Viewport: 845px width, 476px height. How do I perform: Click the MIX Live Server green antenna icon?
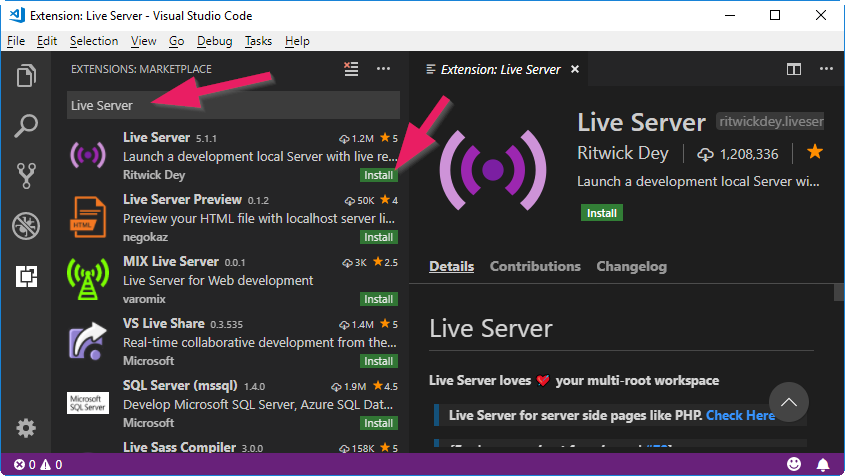[88, 279]
